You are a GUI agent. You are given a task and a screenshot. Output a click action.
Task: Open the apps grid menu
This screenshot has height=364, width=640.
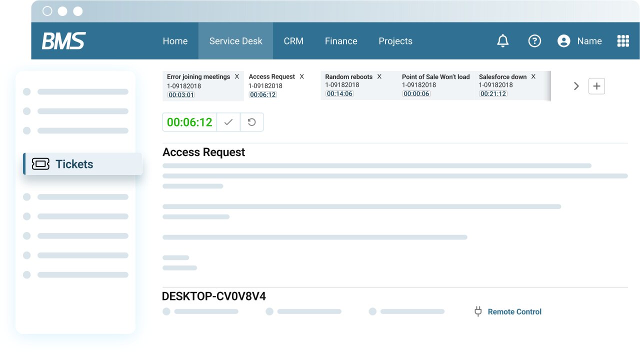coord(623,41)
